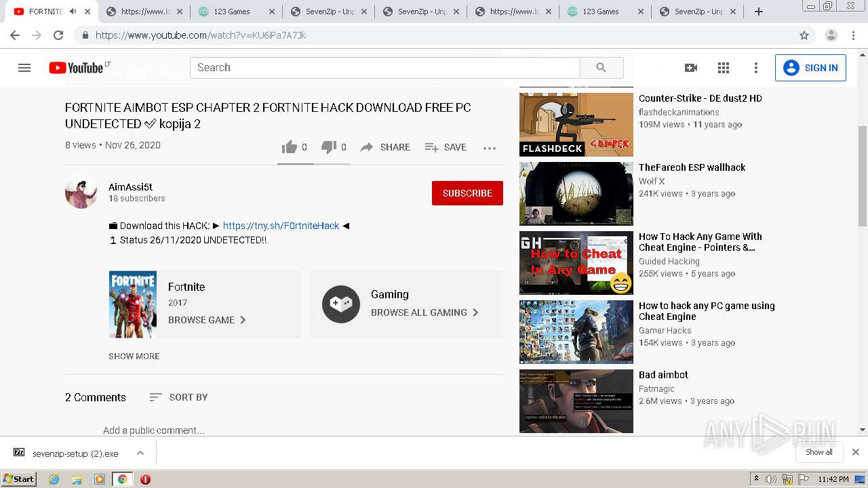
Task: Share the video via SHARE arrow
Action: [x=385, y=147]
